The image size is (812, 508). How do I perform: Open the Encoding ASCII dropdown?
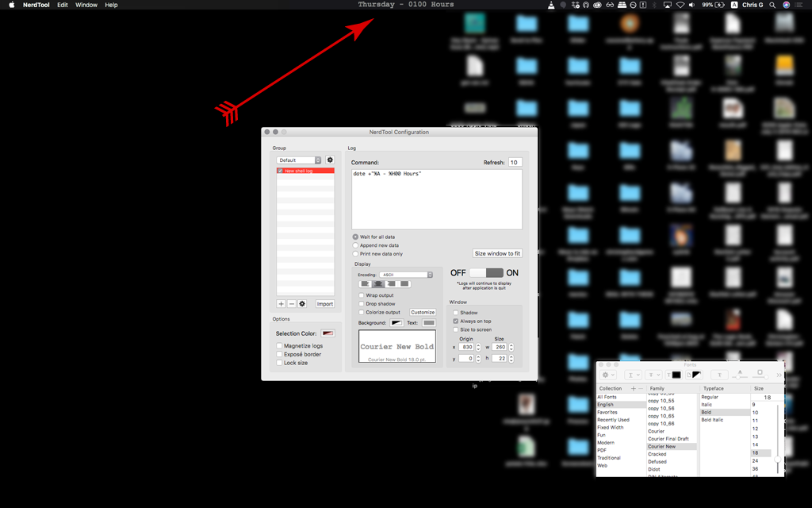coord(404,275)
